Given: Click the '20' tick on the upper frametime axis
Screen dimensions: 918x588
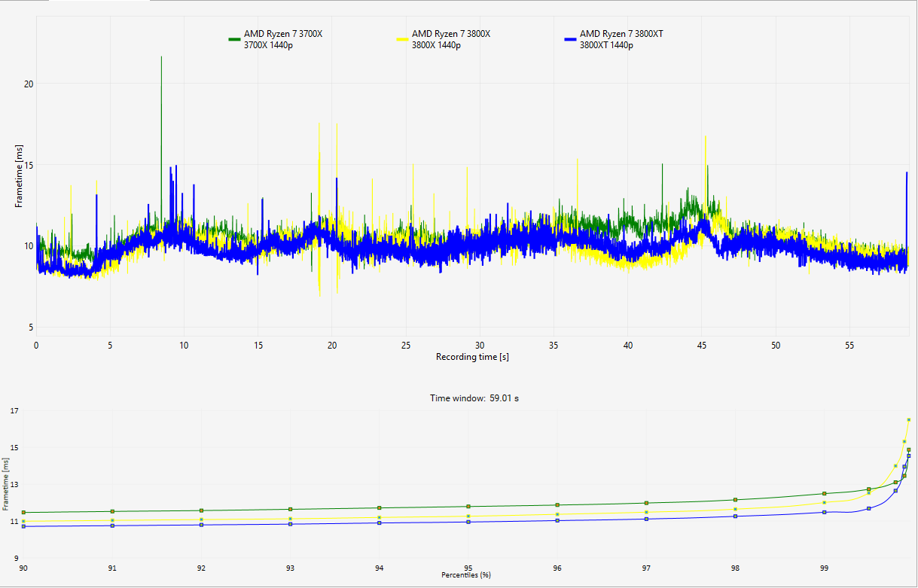Looking at the screenshot, I should [x=29, y=84].
